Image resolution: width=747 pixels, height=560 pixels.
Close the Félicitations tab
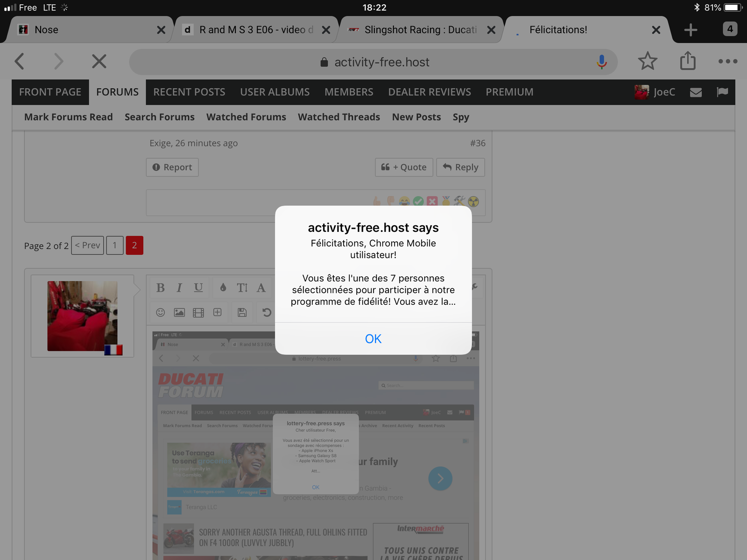656,30
